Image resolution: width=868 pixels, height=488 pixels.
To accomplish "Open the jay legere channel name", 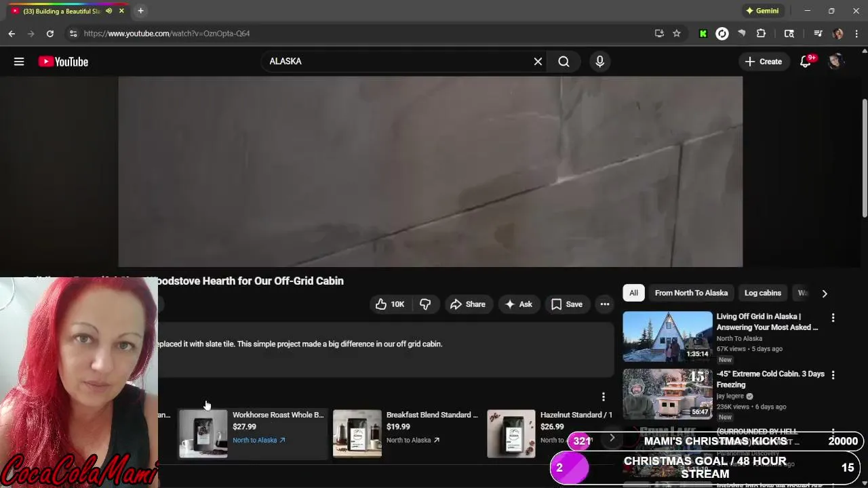I will pyautogui.click(x=730, y=396).
